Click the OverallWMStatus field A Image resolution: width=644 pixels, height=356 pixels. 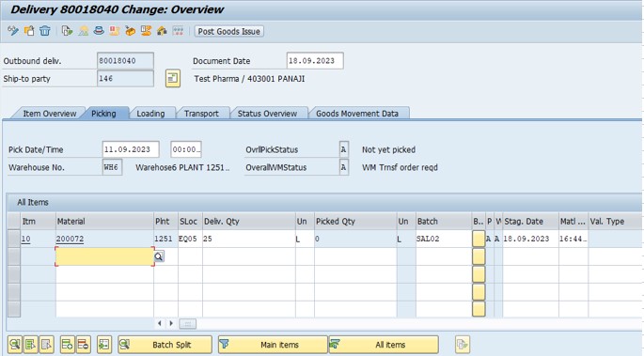pos(344,167)
